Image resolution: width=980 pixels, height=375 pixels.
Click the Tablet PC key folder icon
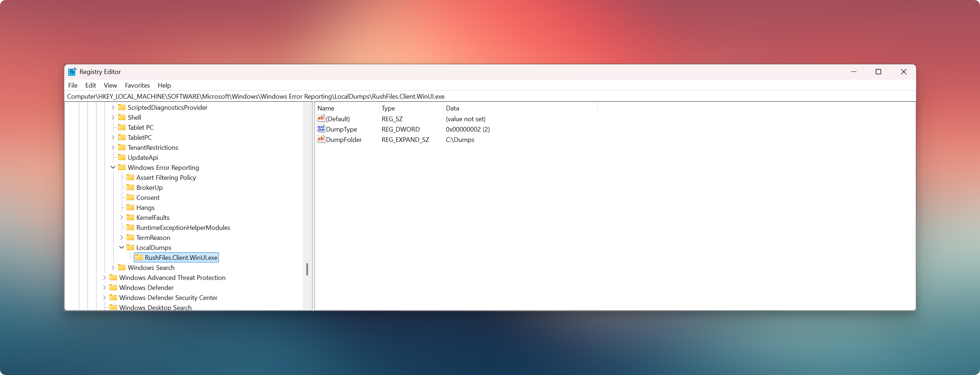coord(122,127)
